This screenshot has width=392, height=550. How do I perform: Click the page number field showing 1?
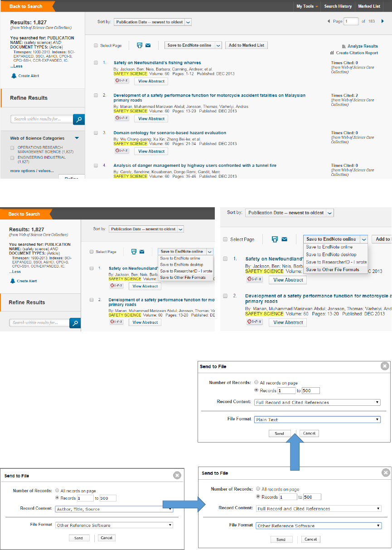[351, 21]
